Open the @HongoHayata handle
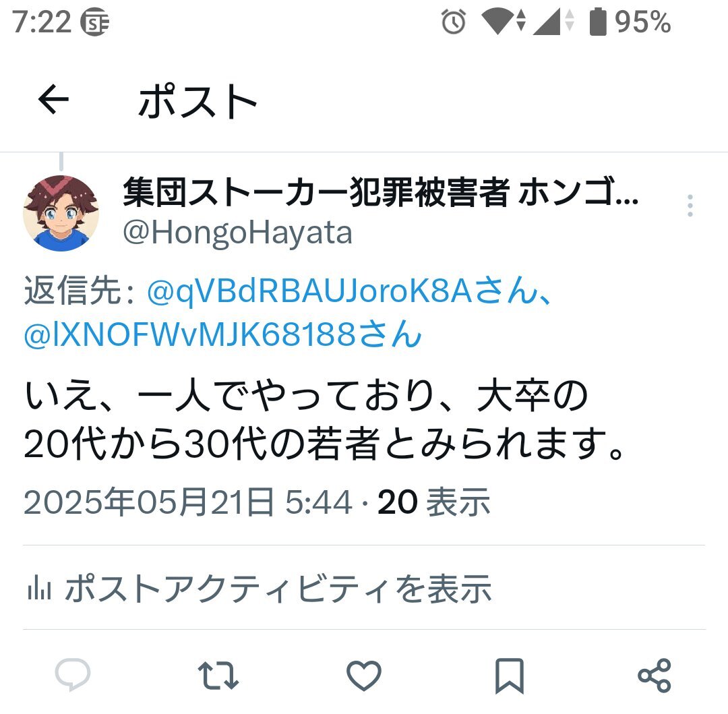Screen dimensions: 728x714 pos(237,233)
